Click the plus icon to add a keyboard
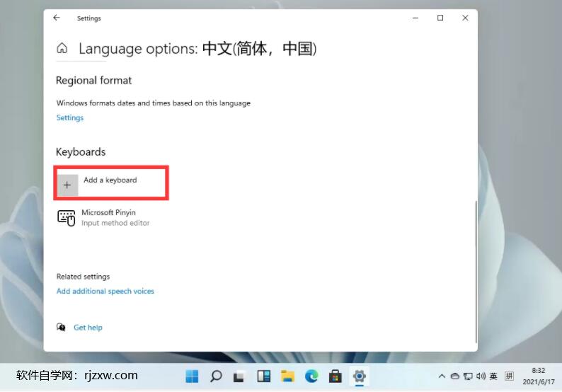Screen dimensions: 562x392 tap(67, 185)
